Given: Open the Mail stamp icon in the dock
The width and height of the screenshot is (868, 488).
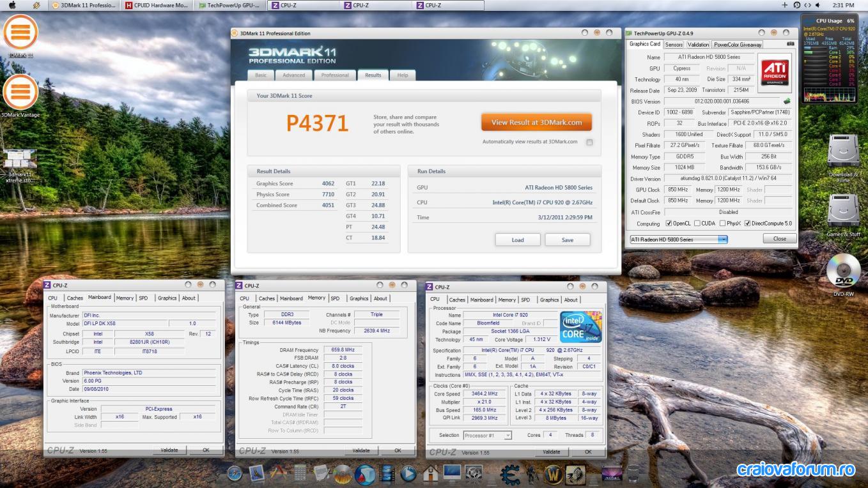Looking at the screenshot, I should point(256,473).
